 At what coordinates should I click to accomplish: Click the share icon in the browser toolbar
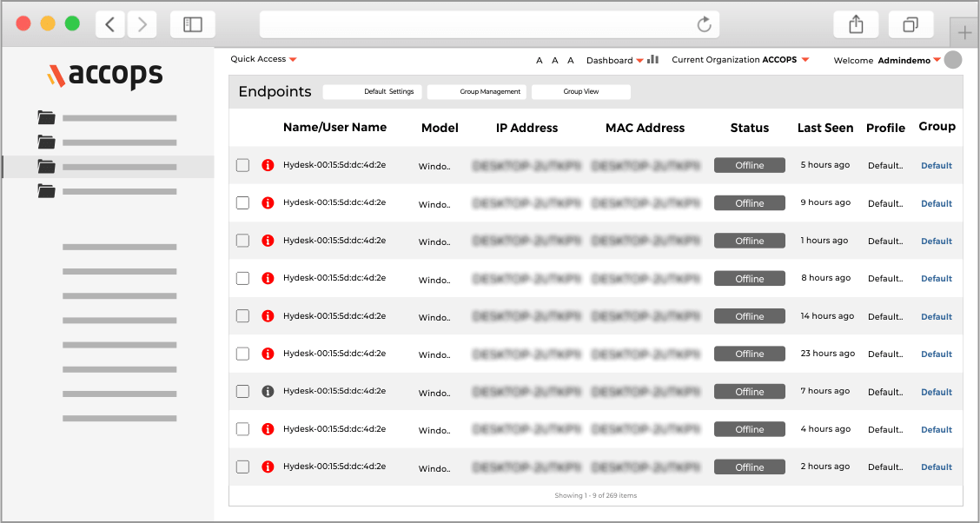click(x=856, y=23)
